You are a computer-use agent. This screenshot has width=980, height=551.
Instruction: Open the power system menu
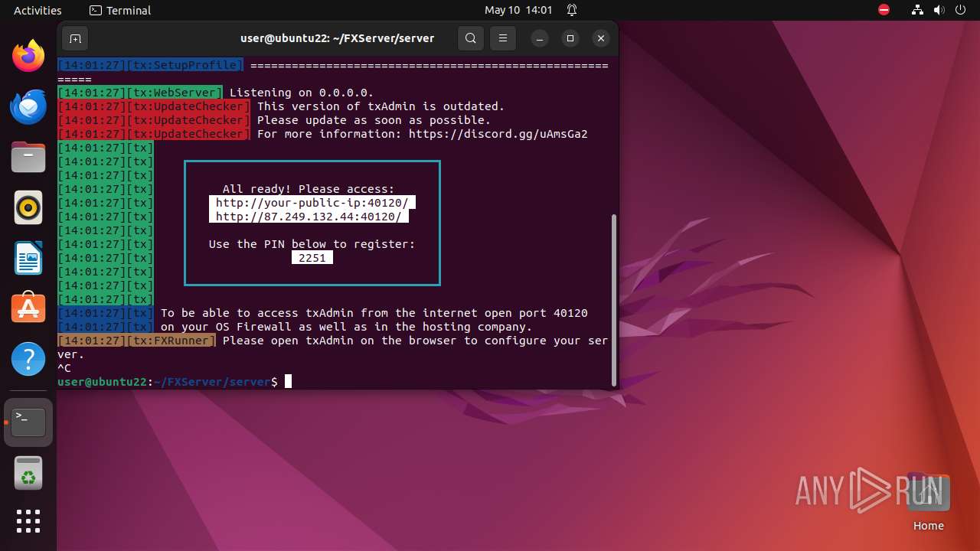(x=961, y=10)
